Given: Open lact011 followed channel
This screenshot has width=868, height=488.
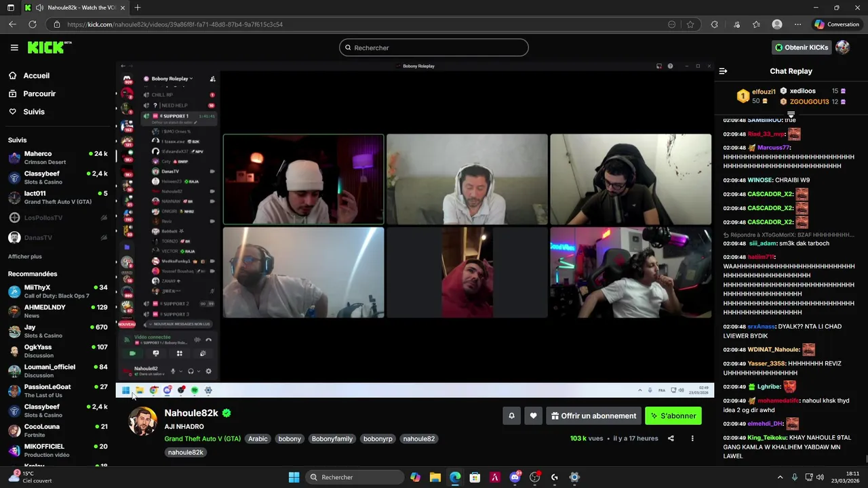Looking at the screenshot, I should tap(58, 197).
